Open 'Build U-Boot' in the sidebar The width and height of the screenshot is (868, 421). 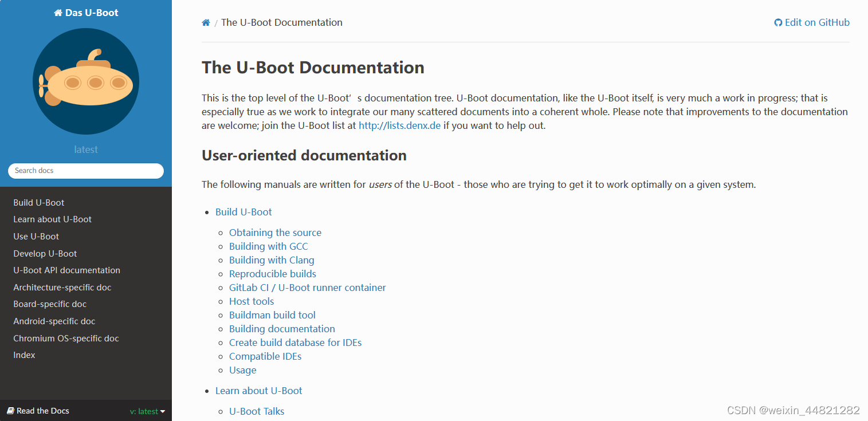(38, 202)
